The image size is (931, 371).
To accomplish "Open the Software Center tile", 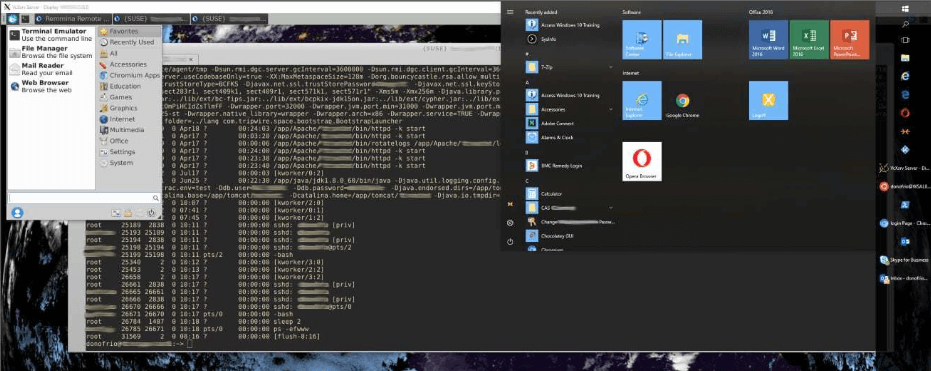I will pos(641,39).
